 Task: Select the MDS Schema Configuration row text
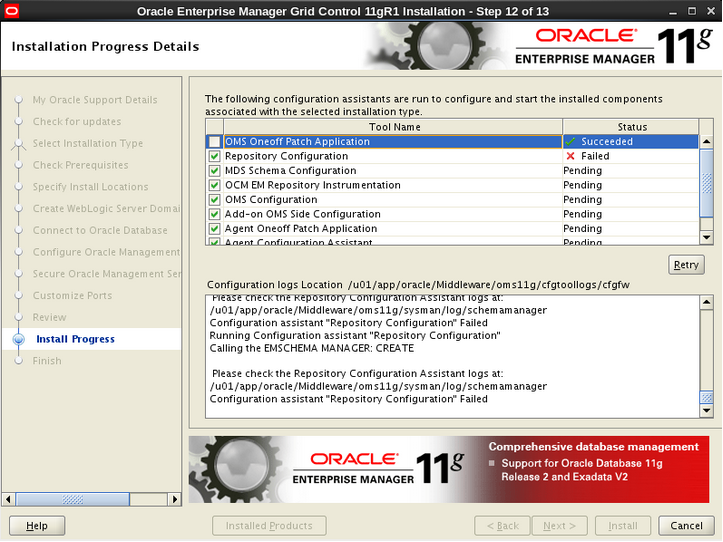pos(290,171)
